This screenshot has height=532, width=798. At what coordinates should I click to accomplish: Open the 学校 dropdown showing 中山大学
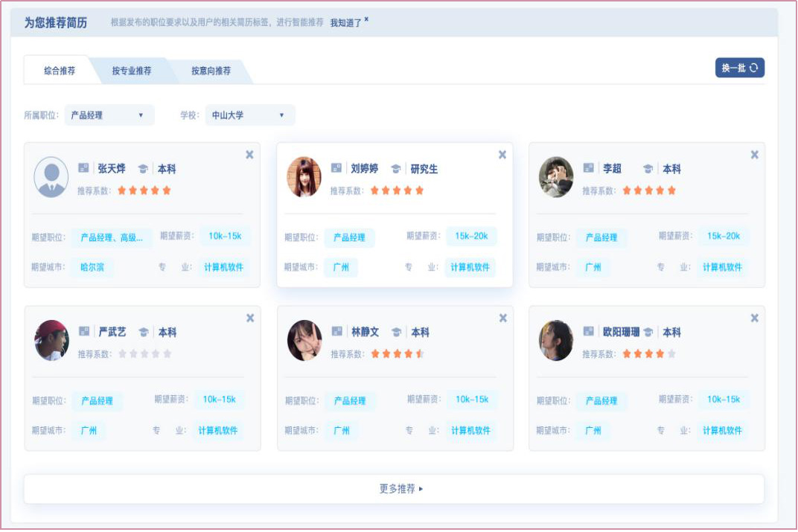249,115
